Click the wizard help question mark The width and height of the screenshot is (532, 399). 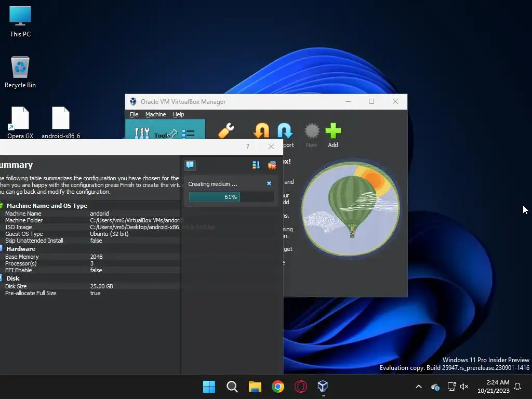point(248,147)
